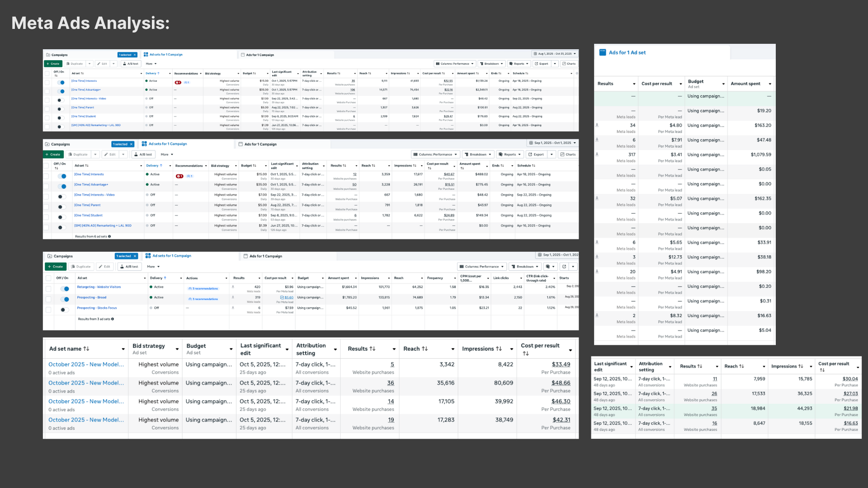
Task: Click the share/export icon in third panel toolbar
Action: click(x=564, y=267)
